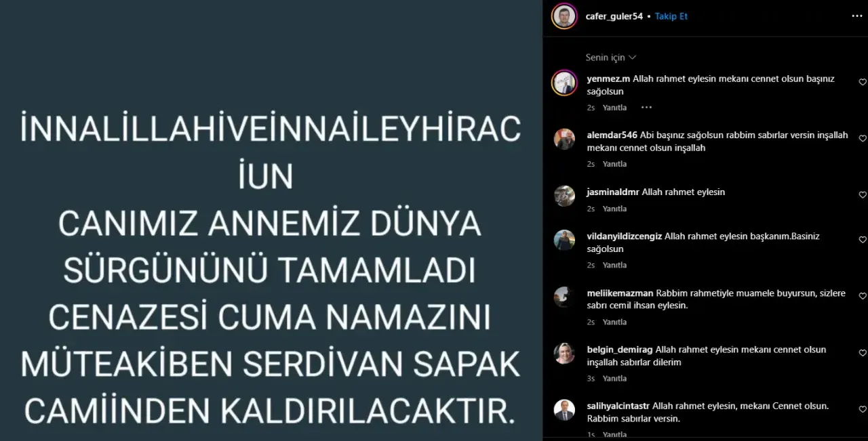Like meliikemazman's comment heart icon
Screen dimensions: 868x441
point(863,297)
